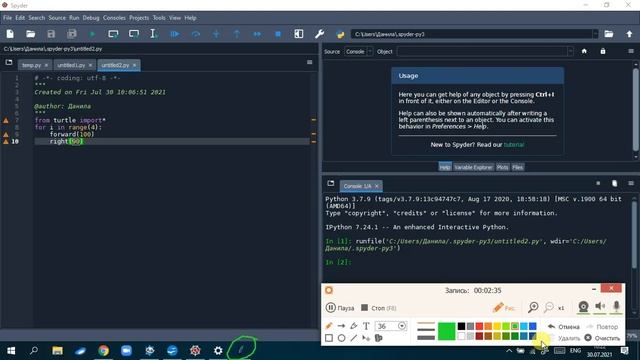Viewport: 640px width, 360px height.
Task: Switch to the temp.py editor tab
Action: click(31, 65)
